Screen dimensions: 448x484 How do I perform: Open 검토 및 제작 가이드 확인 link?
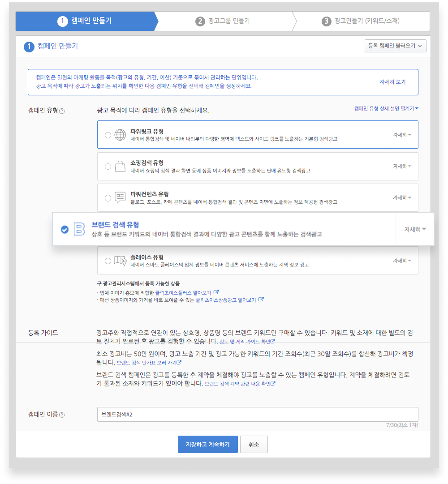coord(245,342)
